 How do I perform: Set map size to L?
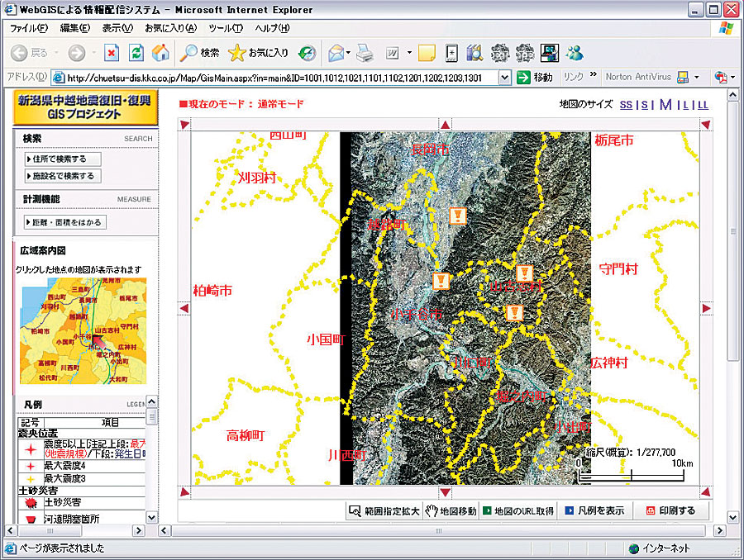685,105
